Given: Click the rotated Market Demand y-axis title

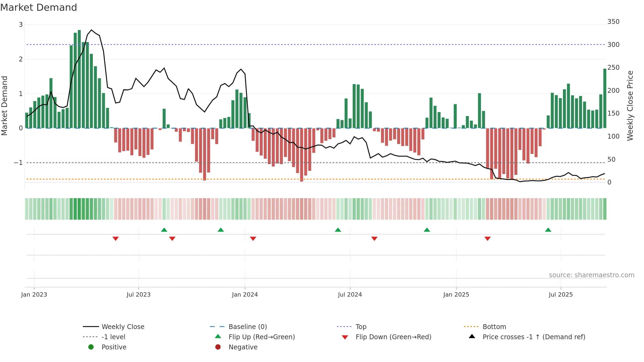Looking at the screenshot, I should coord(4,106).
